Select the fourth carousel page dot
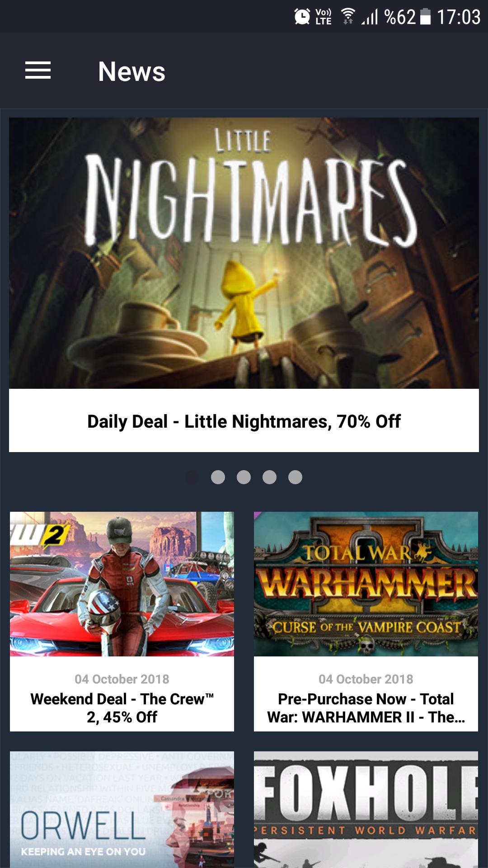This screenshot has height=868, width=488. pos(270,477)
